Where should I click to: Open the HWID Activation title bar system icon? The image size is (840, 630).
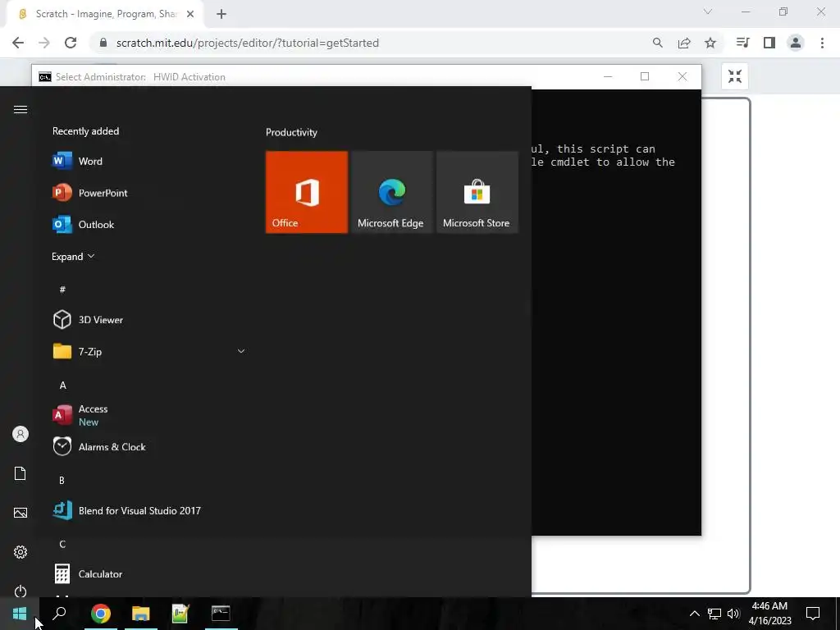45,77
